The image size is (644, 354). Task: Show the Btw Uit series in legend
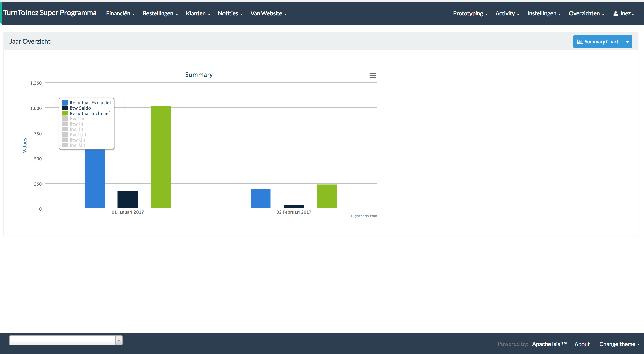[x=77, y=140]
